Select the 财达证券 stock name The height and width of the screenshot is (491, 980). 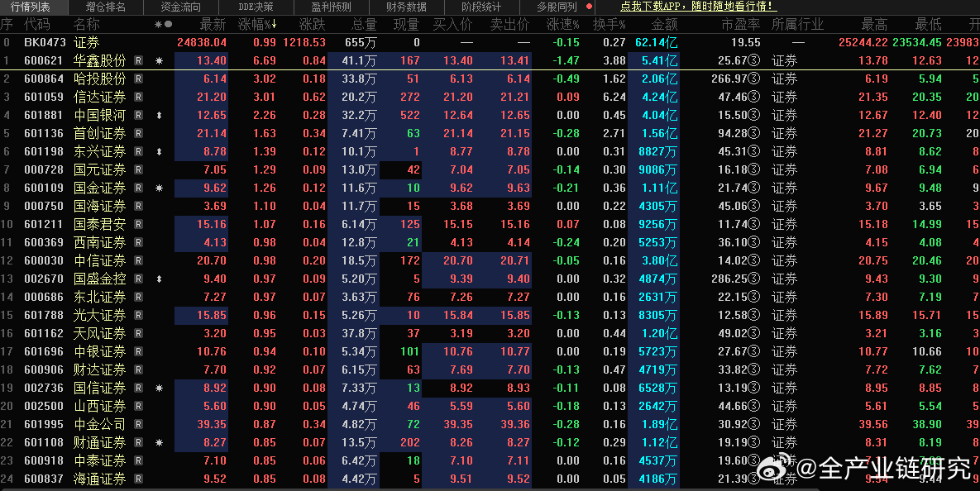click(100, 369)
